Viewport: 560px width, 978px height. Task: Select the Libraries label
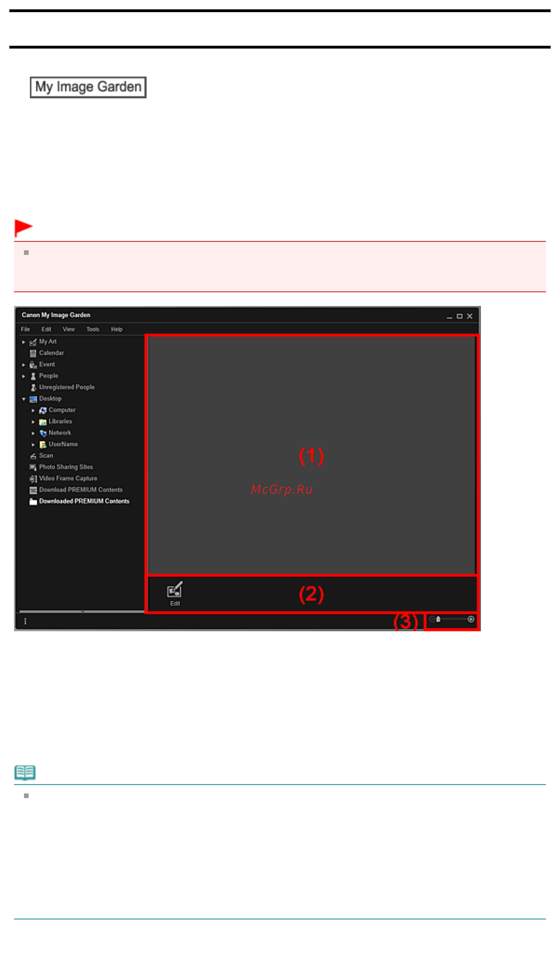[60, 421]
